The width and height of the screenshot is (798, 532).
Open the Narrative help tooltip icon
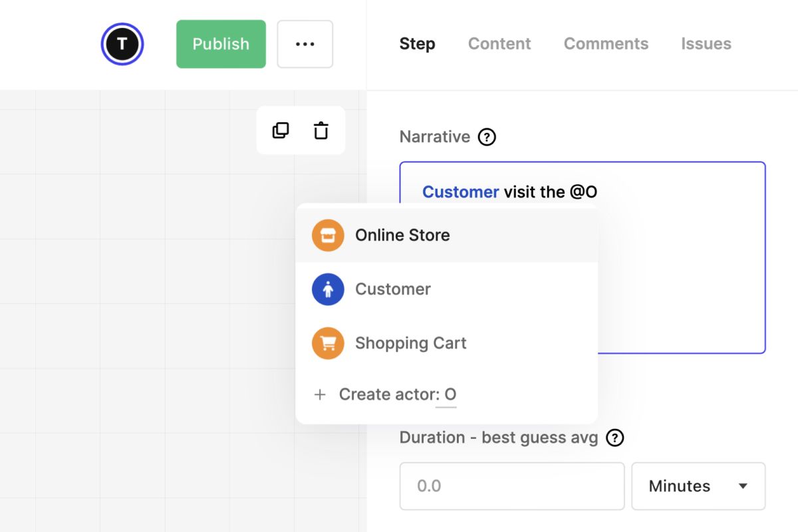pos(487,137)
